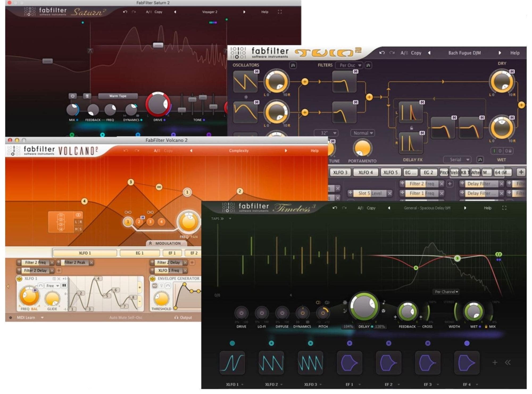The width and height of the screenshot is (532, 394).
Task: Open the Serial delay routing dropdown
Action: (457, 160)
